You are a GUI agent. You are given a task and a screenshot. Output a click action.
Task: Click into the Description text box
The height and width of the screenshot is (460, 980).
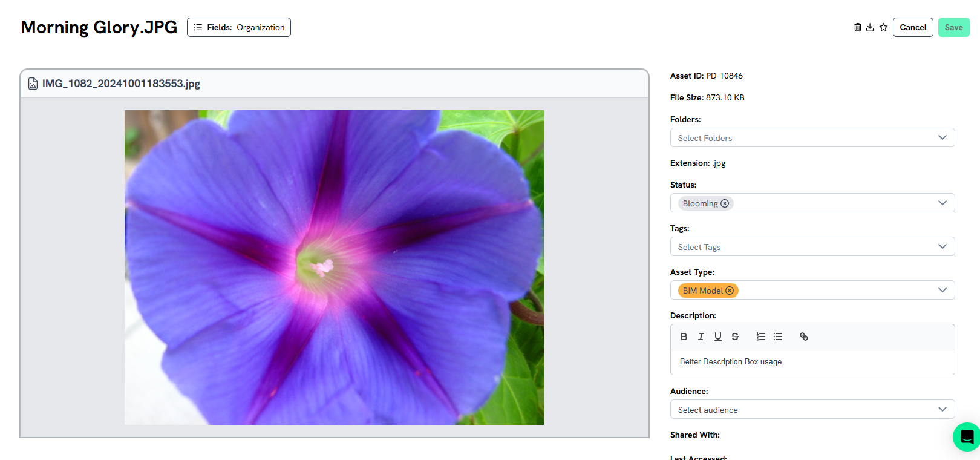tap(812, 362)
